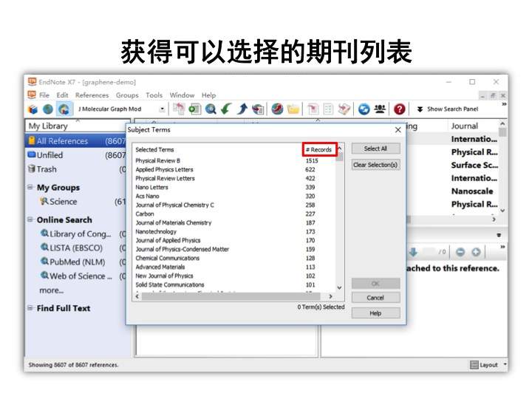Click Help button in Subject Terms dialog
The width and height of the screenshot is (532, 399).
point(375,313)
